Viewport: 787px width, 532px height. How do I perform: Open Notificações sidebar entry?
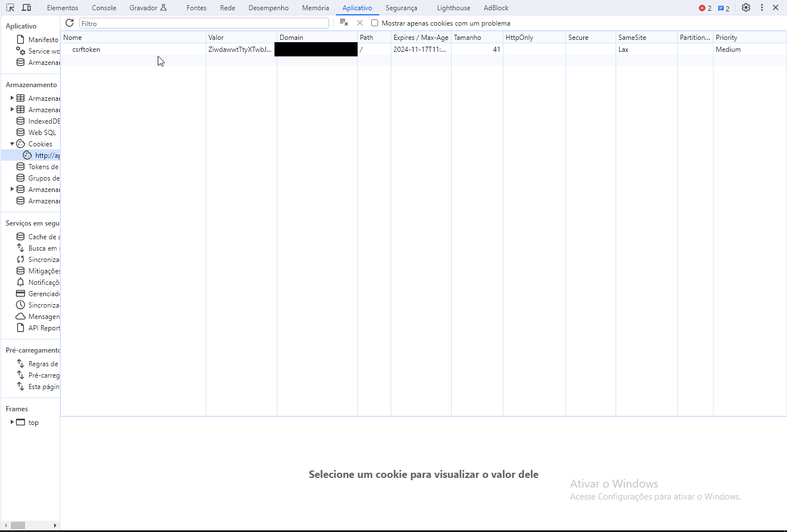click(x=38, y=282)
